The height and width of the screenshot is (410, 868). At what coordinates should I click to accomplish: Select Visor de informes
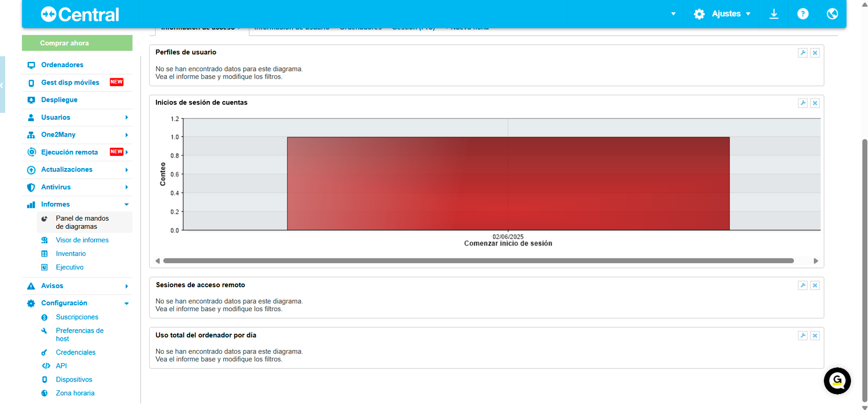(x=82, y=240)
